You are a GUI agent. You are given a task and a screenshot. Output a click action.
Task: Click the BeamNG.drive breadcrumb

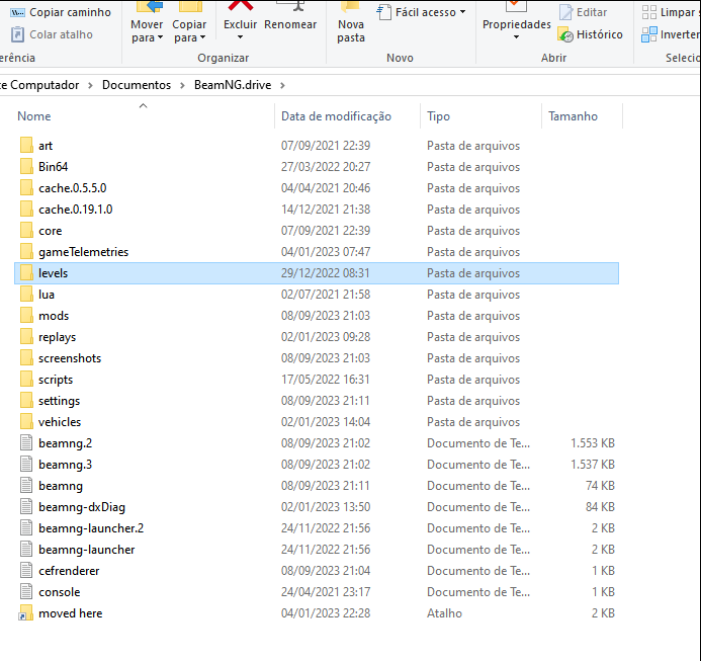point(232,85)
